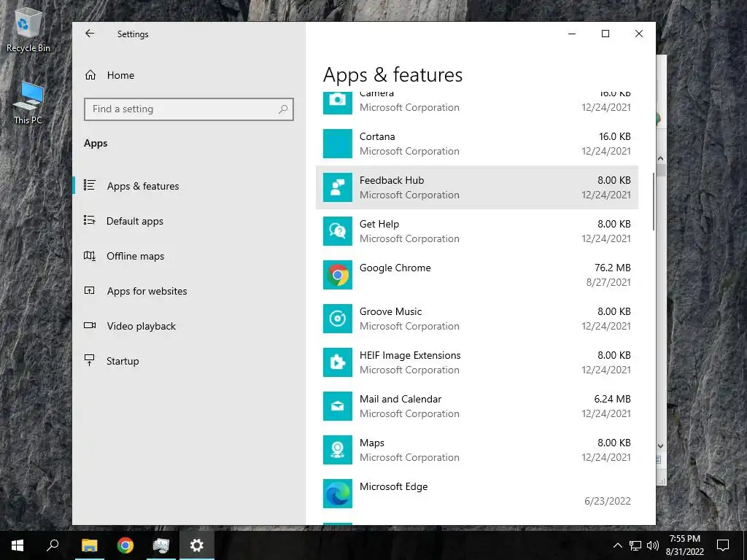The height and width of the screenshot is (560, 747).
Task: Show hidden tray icons
Action: (617, 545)
